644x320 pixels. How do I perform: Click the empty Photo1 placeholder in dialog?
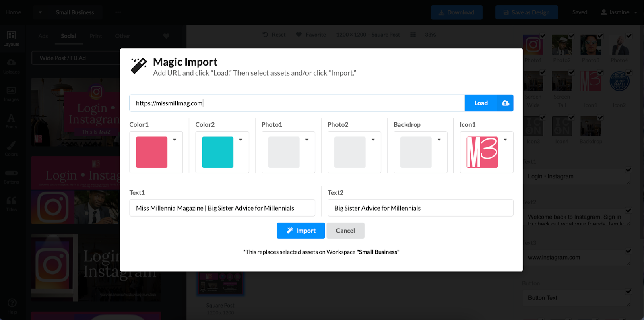point(284,152)
